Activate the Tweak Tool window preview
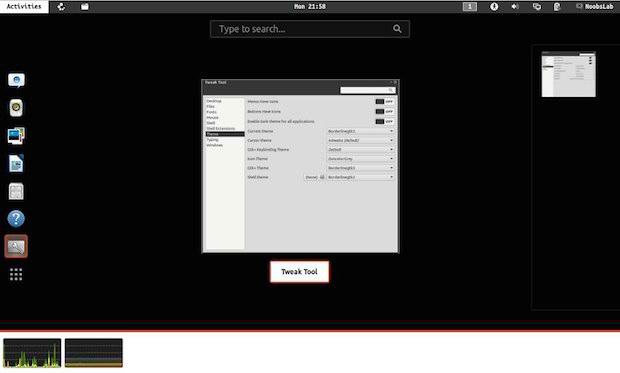The width and height of the screenshot is (620, 373). coord(301,166)
